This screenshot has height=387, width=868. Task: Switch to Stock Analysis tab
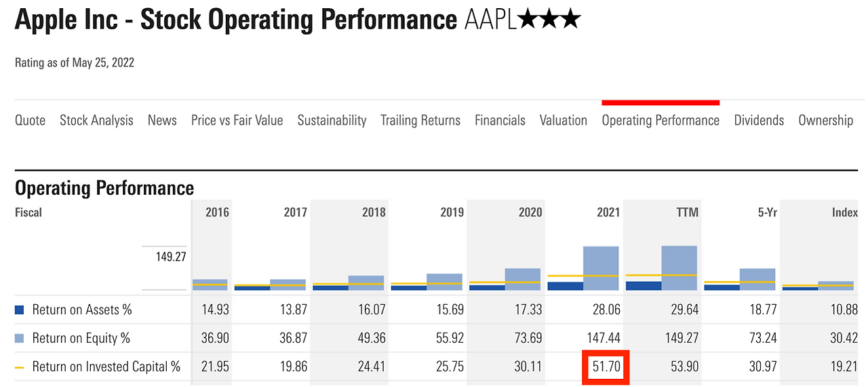pyautogui.click(x=96, y=120)
